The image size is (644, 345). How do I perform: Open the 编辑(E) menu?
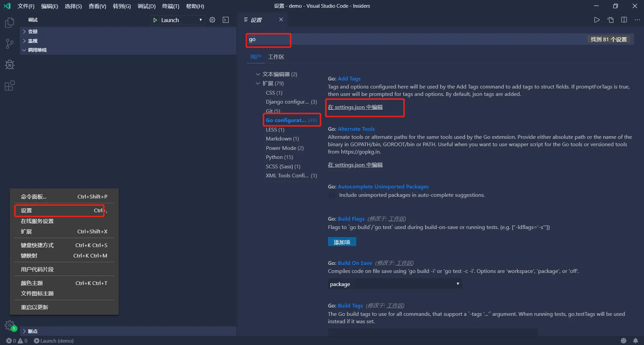(50, 6)
